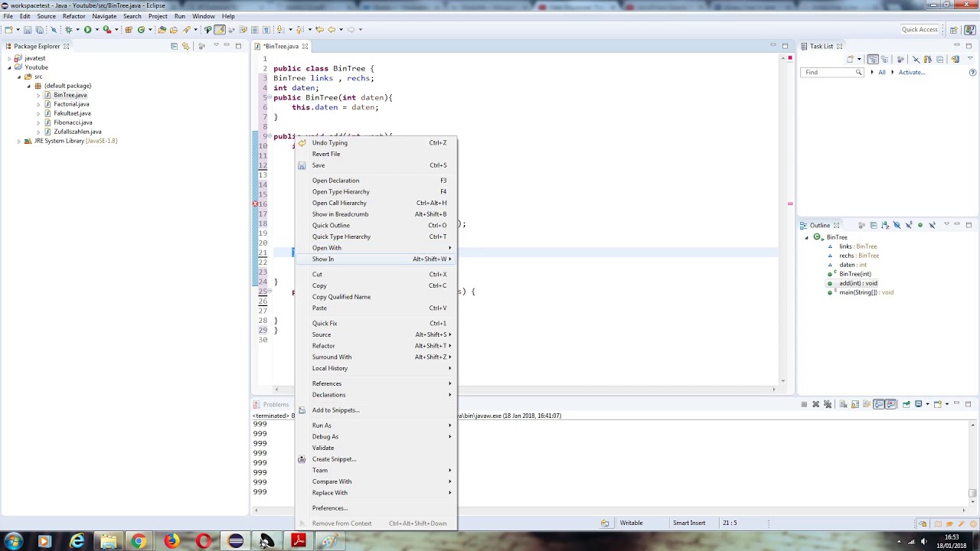Click Remove Launch X icon in Console

(x=815, y=404)
